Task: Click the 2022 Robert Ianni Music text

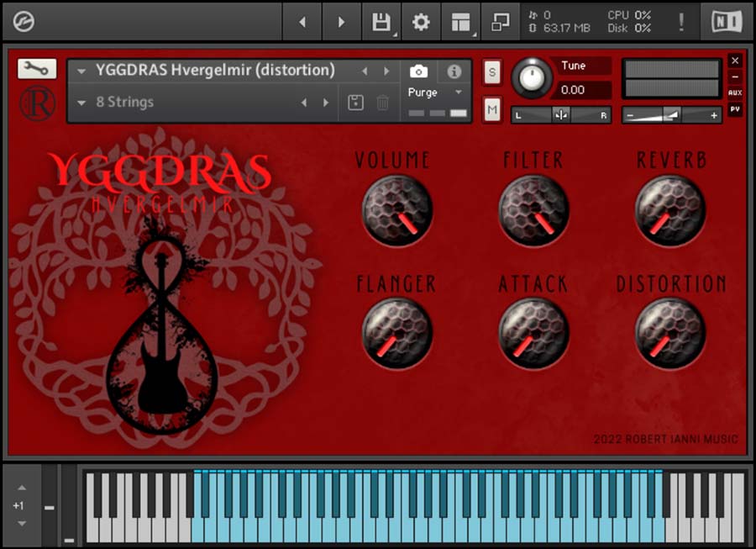Action: pyautogui.click(x=665, y=439)
